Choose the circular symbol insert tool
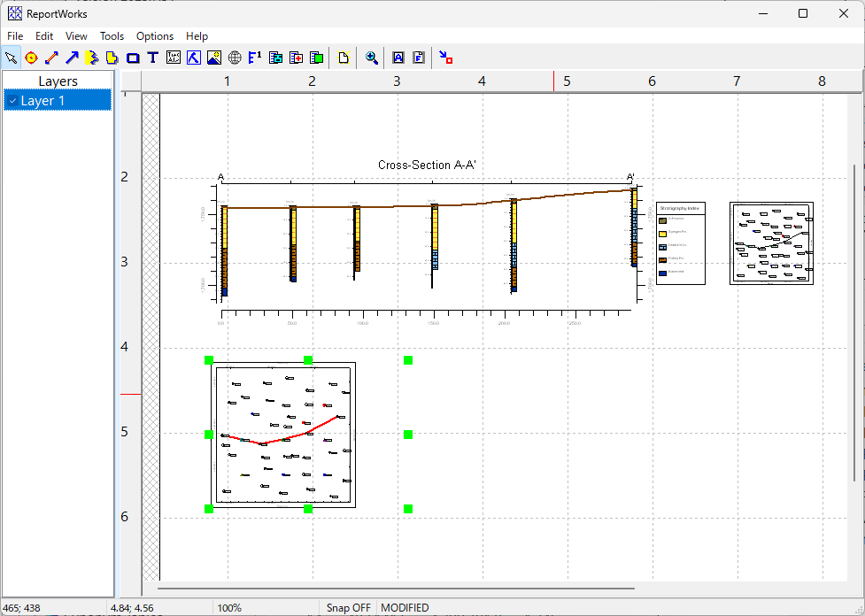This screenshot has width=865, height=616. (x=31, y=58)
